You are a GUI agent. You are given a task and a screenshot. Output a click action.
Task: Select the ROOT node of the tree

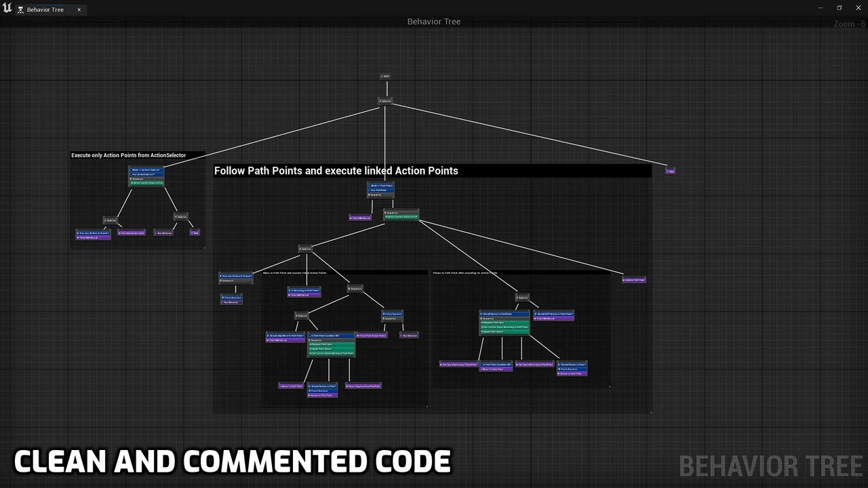(385, 77)
